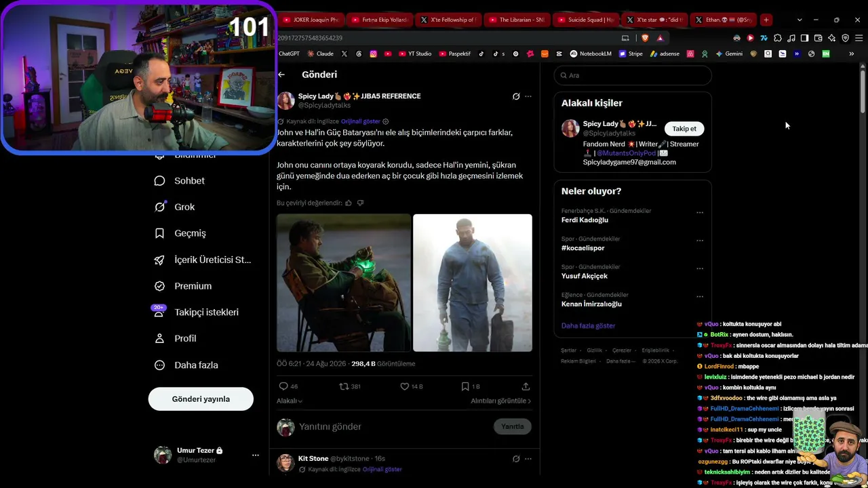
Task: Go back using the arrow beside Gönderi
Action: pyautogui.click(x=281, y=75)
